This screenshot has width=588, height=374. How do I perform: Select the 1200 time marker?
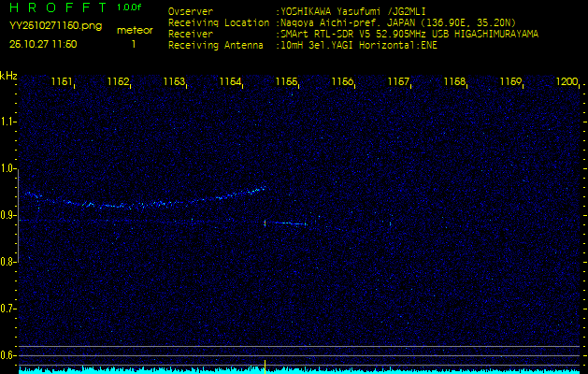pyautogui.click(x=566, y=82)
